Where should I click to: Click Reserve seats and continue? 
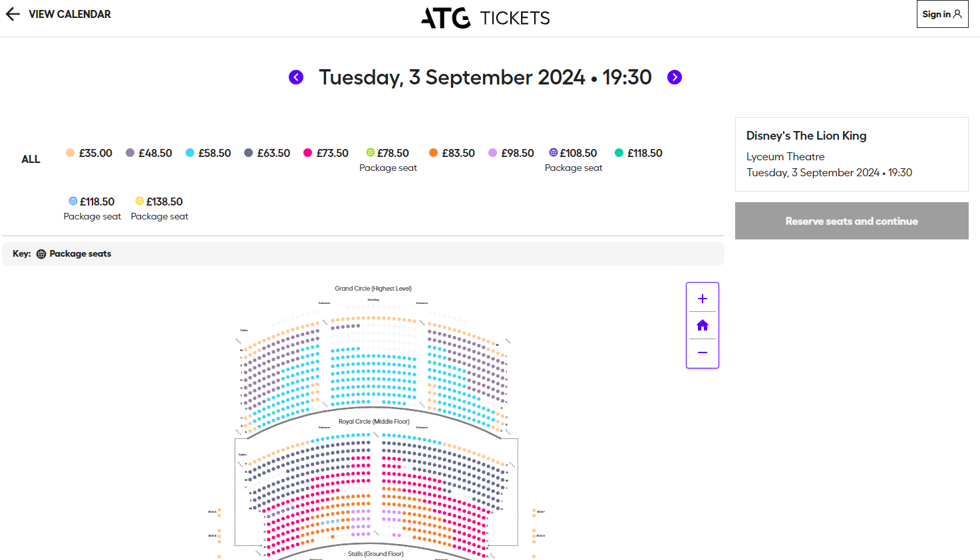852,221
